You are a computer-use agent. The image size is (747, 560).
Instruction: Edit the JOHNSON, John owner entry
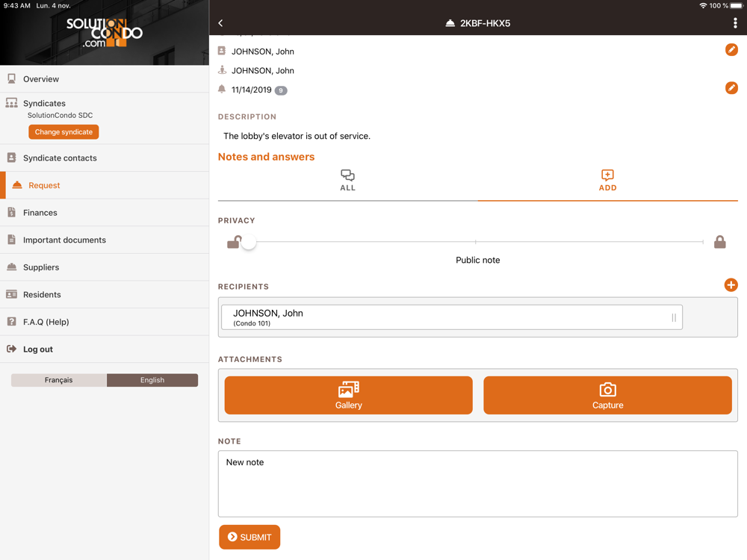(x=731, y=50)
